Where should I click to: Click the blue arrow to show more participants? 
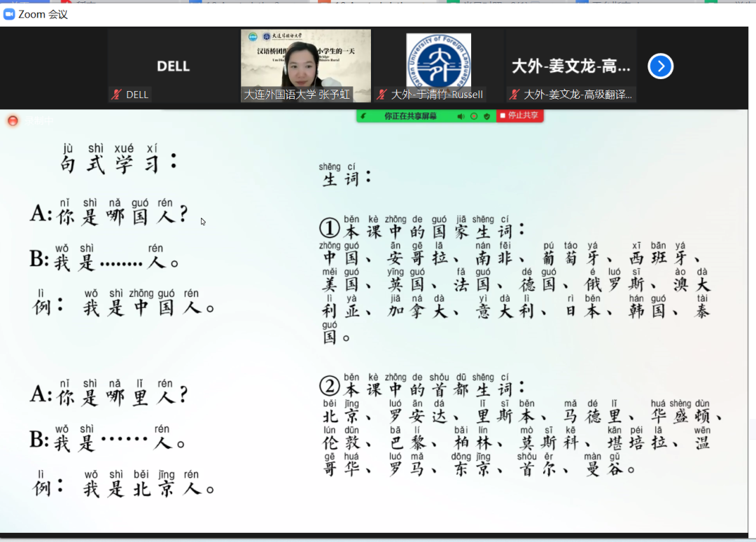tap(660, 67)
